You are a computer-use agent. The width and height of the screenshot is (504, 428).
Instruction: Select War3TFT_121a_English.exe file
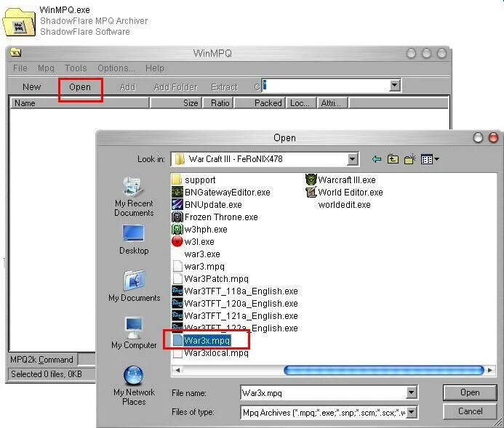[236, 315]
